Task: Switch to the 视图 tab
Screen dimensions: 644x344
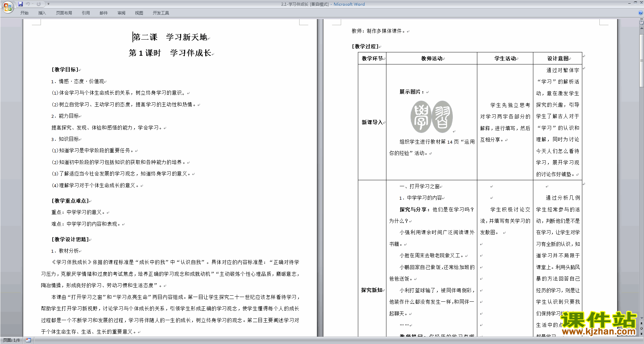Action: 139,13
